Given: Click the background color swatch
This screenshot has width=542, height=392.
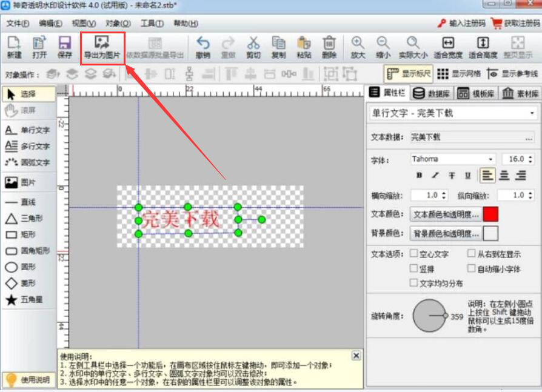Looking at the screenshot, I should (490, 233).
